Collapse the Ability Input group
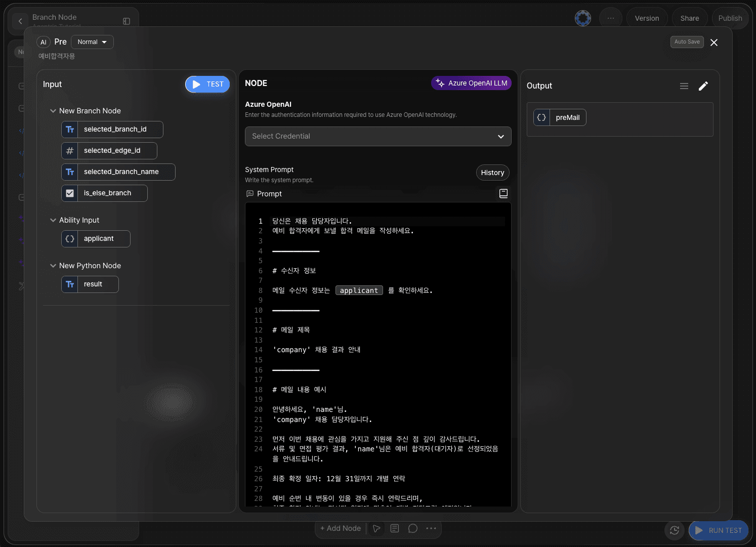 point(53,220)
